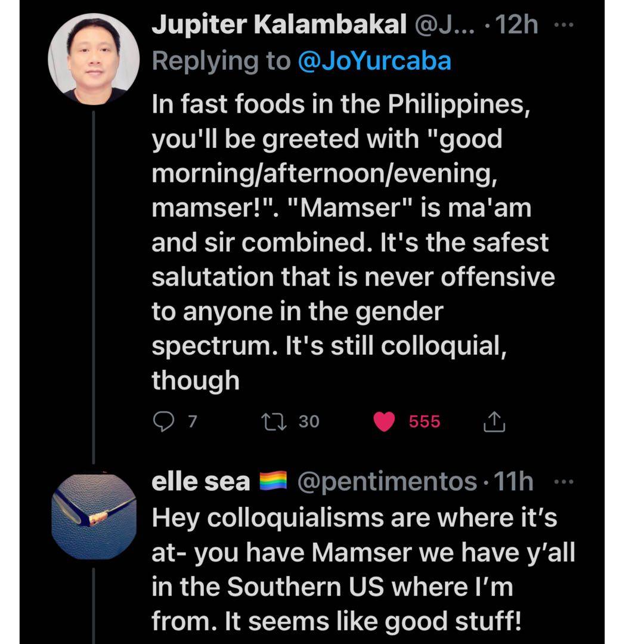Click the 11h timestamp on the reply tweet
644x644 pixels.
[x=513, y=482]
